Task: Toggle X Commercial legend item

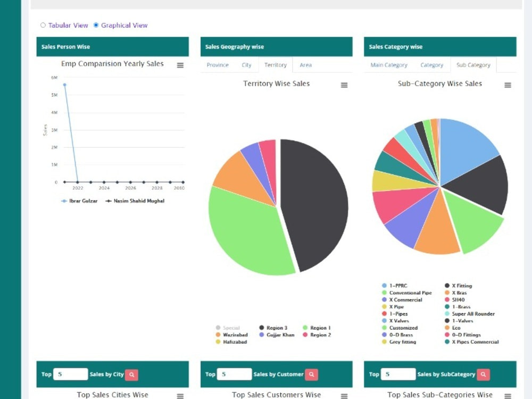Action: point(402,300)
